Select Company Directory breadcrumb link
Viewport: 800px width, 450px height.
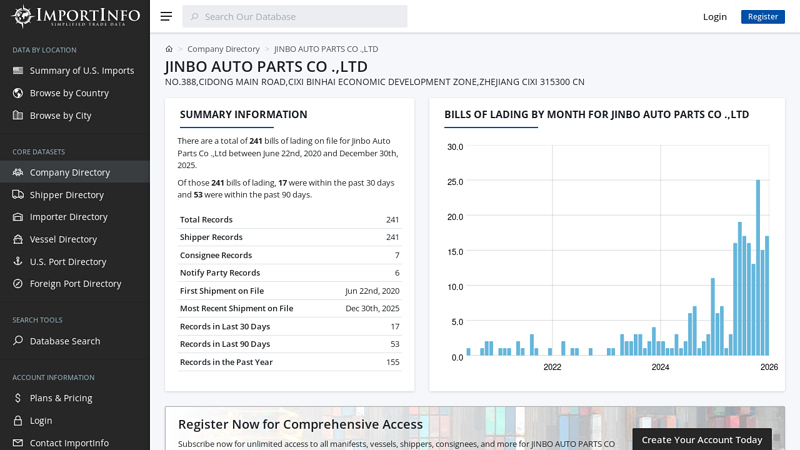click(x=223, y=49)
